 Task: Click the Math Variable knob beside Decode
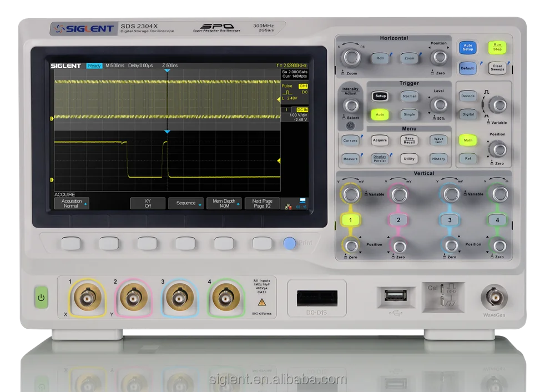point(499,105)
